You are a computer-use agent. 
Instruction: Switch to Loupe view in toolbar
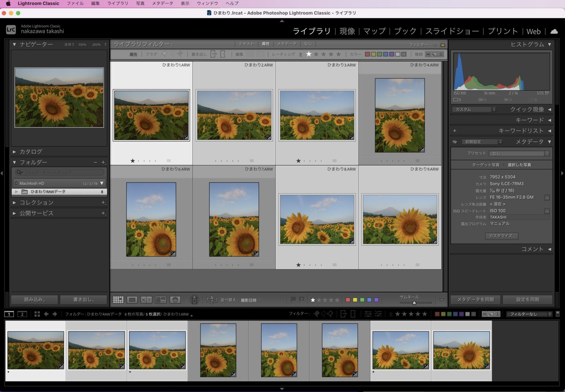(x=132, y=300)
